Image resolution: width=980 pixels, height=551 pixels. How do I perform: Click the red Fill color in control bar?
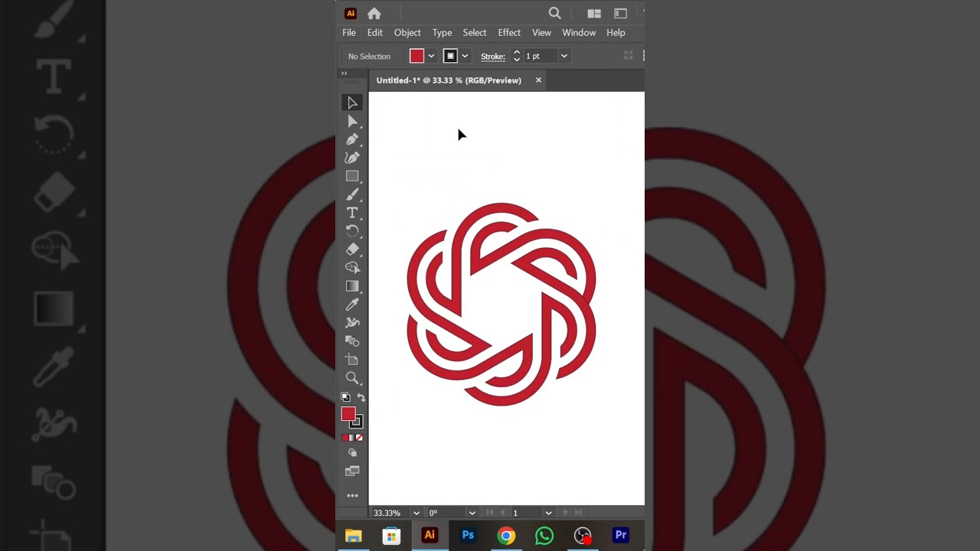(x=416, y=56)
